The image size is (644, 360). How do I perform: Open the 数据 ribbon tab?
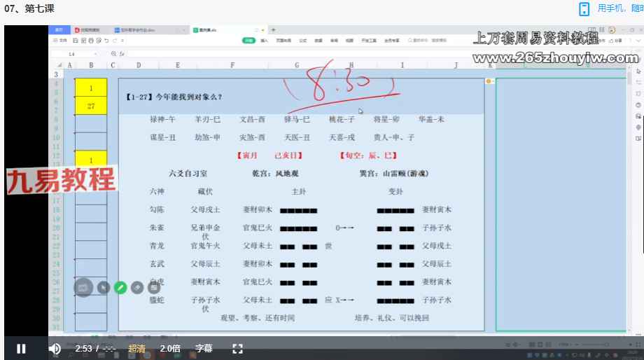pyautogui.click(x=318, y=41)
